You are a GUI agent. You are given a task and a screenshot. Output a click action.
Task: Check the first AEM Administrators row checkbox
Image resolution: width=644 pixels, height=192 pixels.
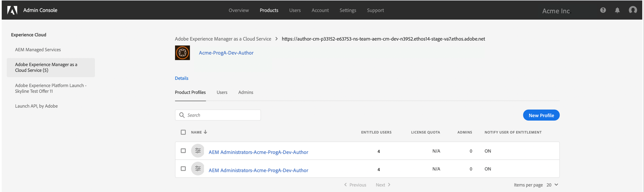[183, 151]
